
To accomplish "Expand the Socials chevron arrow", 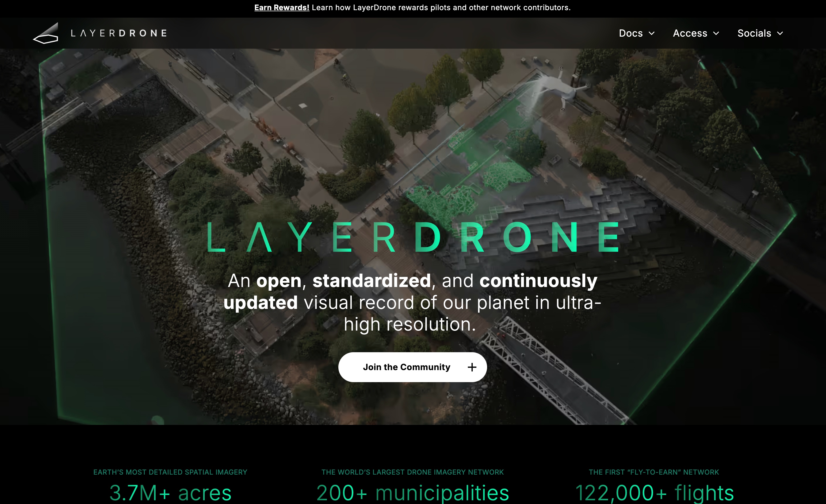I will click(x=780, y=33).
